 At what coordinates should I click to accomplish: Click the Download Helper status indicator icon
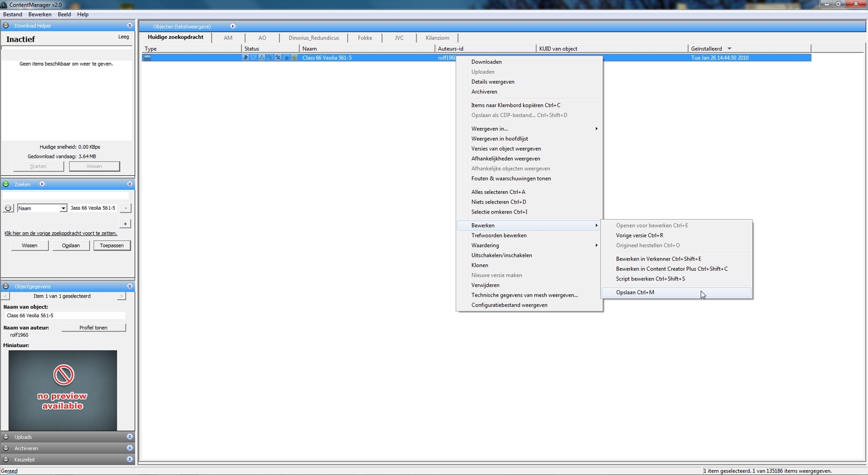pyautogui.click(x=6, y=26)
